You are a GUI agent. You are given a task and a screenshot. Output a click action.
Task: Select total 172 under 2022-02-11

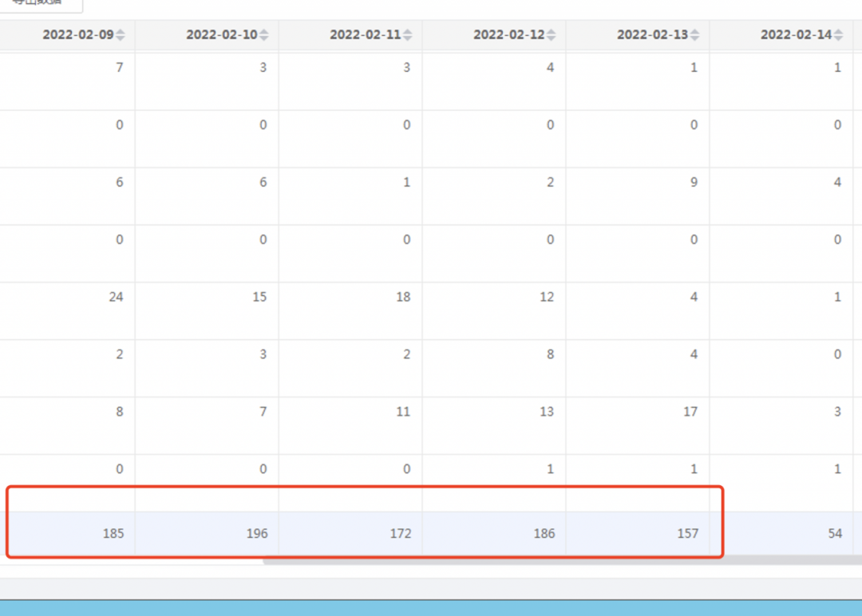click(x=400, y=534)
